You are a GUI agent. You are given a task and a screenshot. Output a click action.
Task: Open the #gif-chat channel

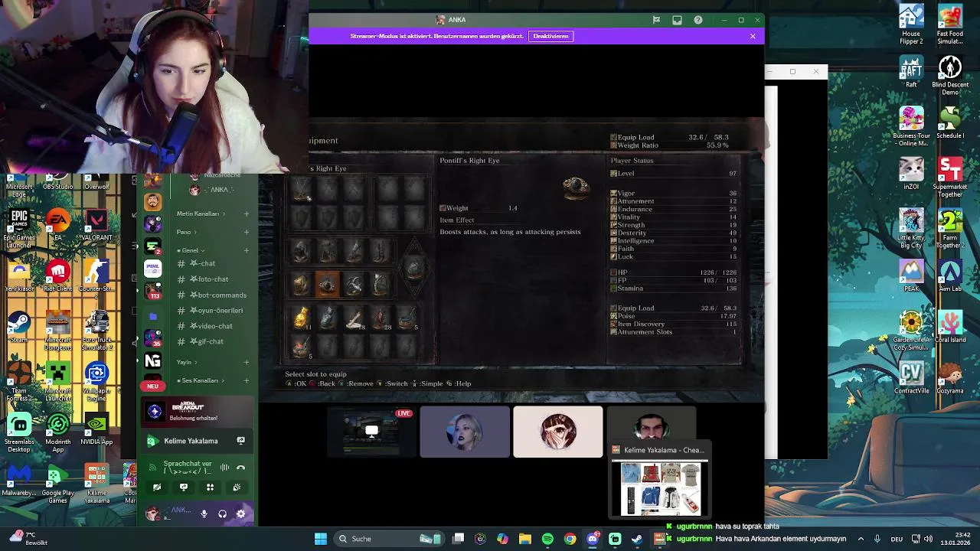[206, 341]
